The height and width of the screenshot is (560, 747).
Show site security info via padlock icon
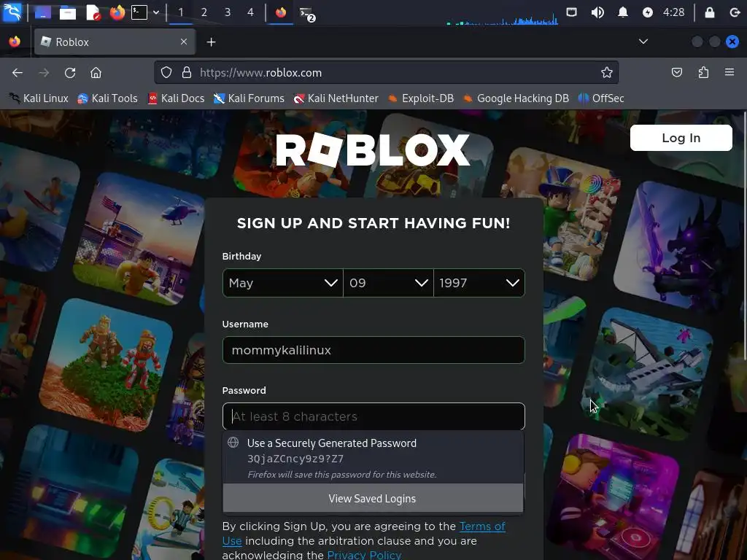coord(186,72)
